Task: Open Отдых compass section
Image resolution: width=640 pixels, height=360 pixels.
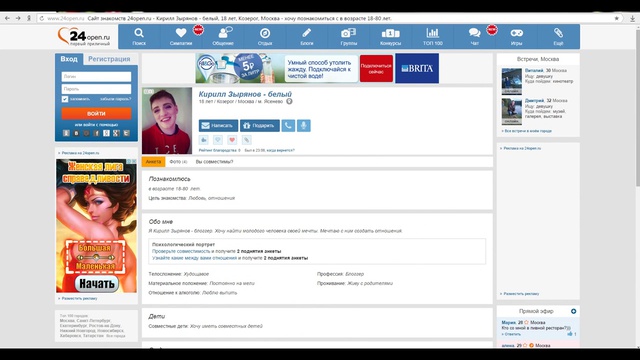Action: (265, 37)
